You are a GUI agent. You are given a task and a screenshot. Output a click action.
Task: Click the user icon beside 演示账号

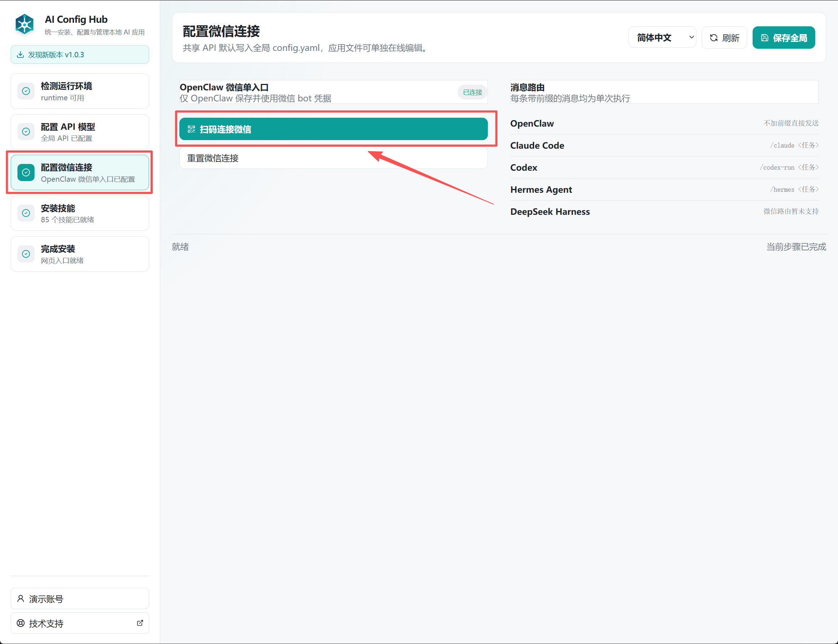point(21,599)
